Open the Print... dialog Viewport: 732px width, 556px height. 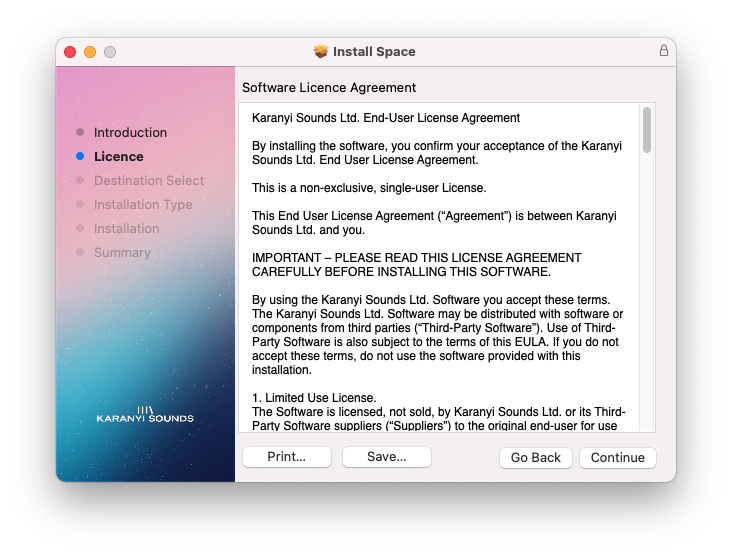point(287,457)
